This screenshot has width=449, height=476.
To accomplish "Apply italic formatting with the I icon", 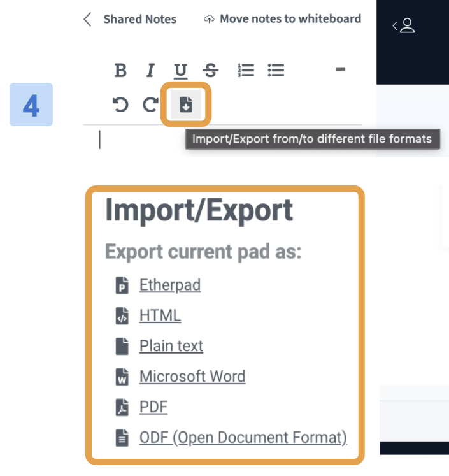I will pos(150,71).
